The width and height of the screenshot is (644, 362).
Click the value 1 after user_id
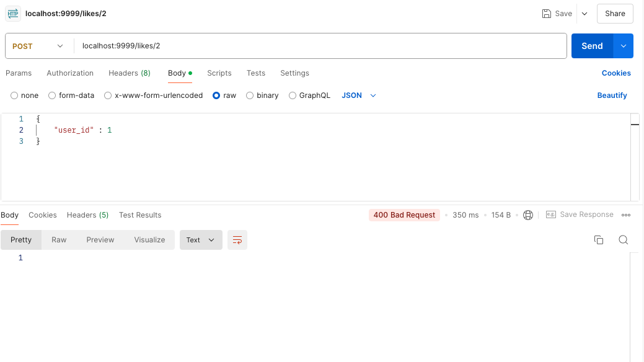110,130
